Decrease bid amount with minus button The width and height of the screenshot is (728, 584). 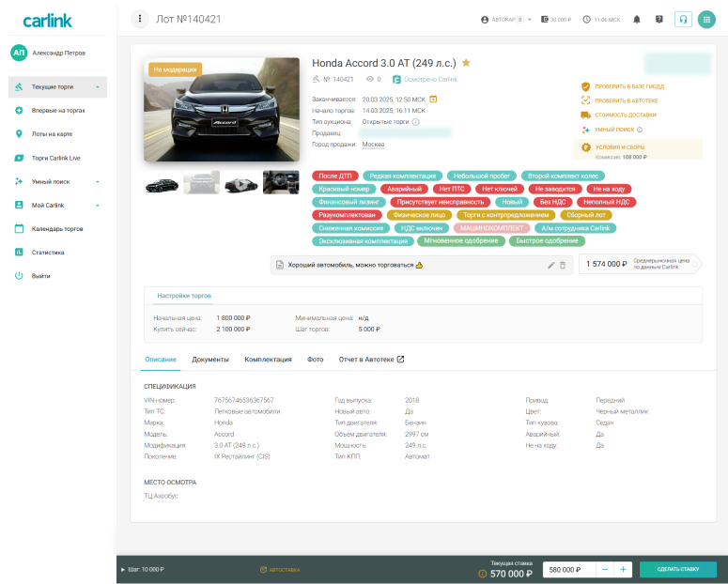pyautogui.click(x=605, y=570)
